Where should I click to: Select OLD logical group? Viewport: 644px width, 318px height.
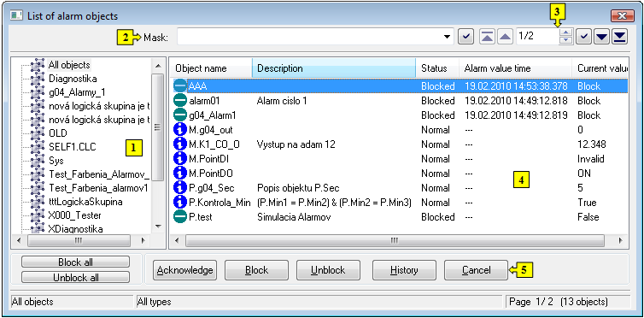click(57, 133)
